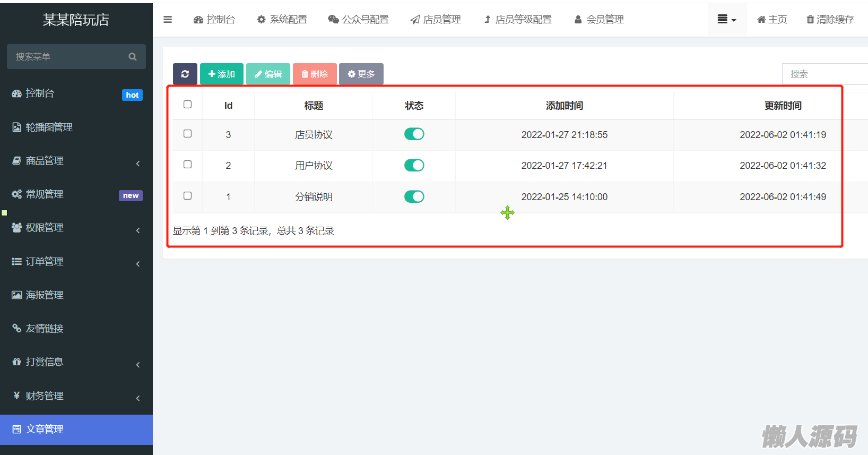Click the 清除缓存 trash icon
The width and height of the screenshot is (868, 455).
point(810,20)
